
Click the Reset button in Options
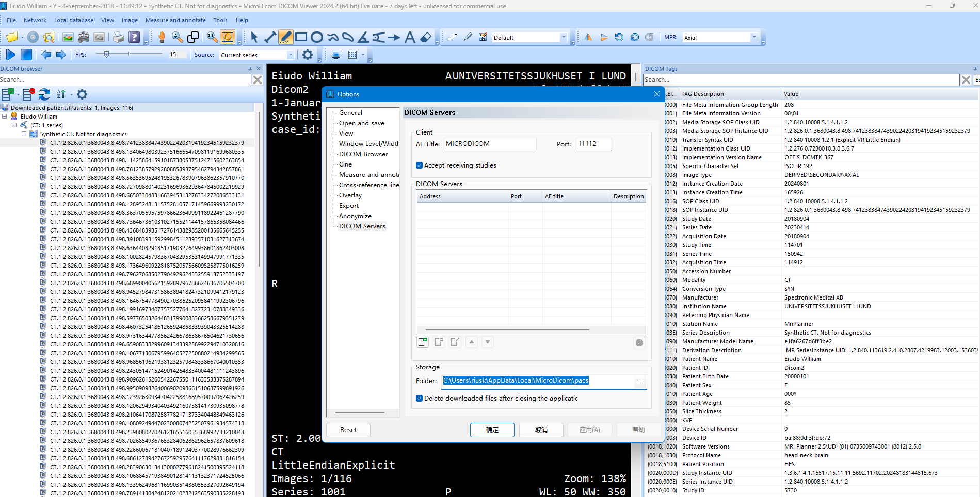(348, 429)
